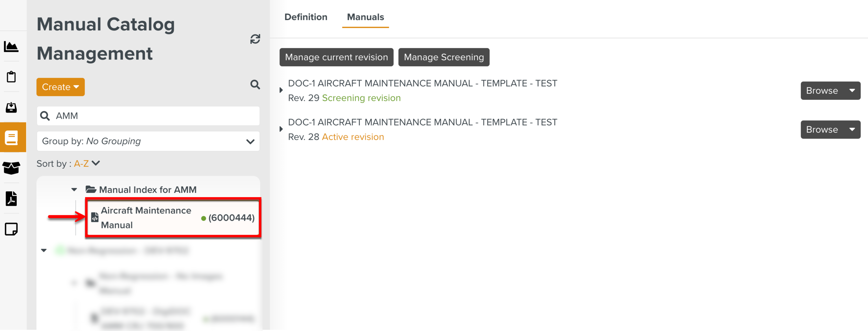Expand the DOC-1 Rev. 29 manual entry

[x=281, y=90]
